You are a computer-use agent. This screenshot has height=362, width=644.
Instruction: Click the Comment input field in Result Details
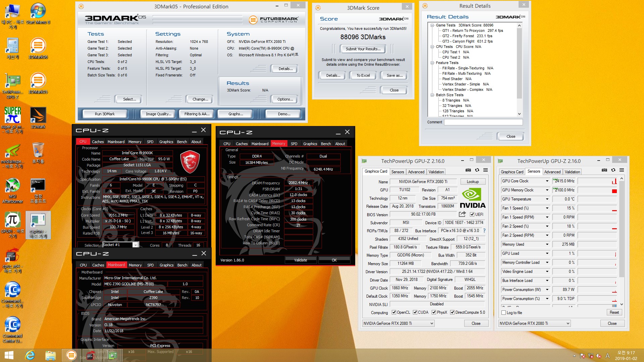483,122
